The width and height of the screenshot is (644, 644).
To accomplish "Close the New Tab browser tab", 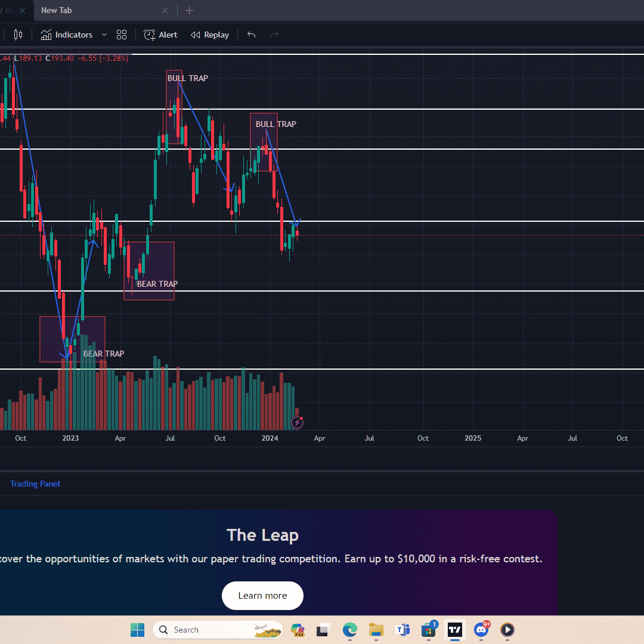I will click(165, 10).
